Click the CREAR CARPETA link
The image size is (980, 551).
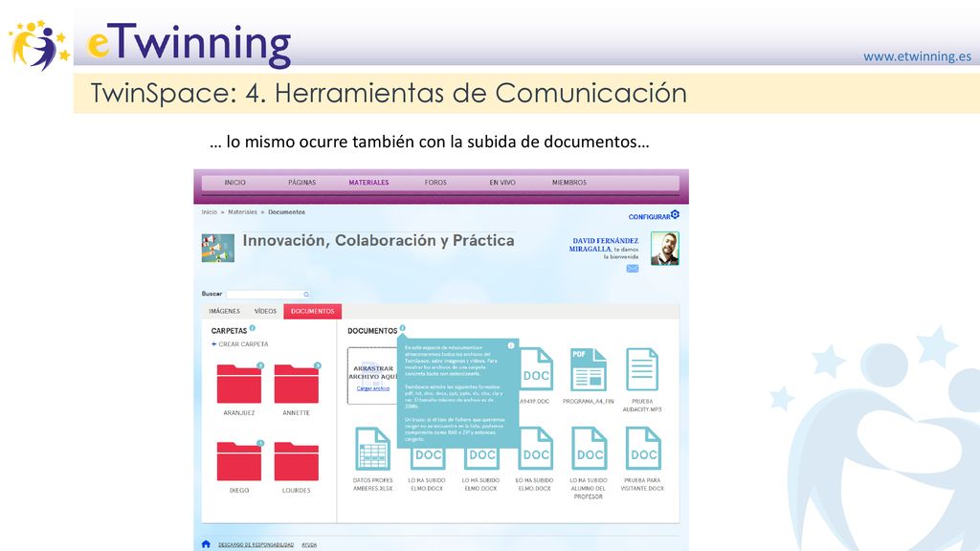click(240, 344)
